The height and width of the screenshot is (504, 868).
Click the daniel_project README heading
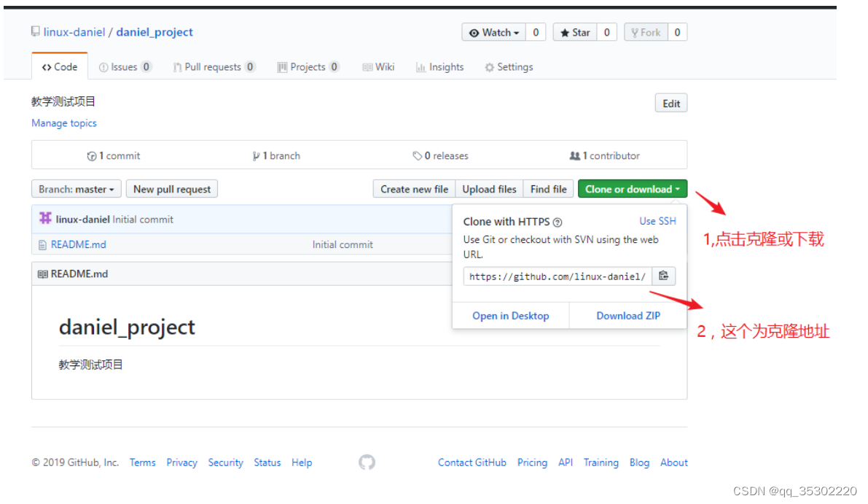click(127, 327)
